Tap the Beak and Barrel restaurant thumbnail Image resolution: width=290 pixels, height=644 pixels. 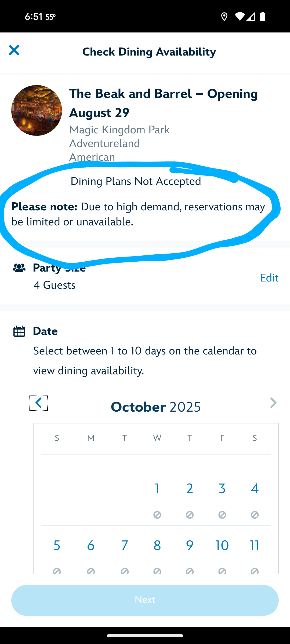click(x=37, y=110)
